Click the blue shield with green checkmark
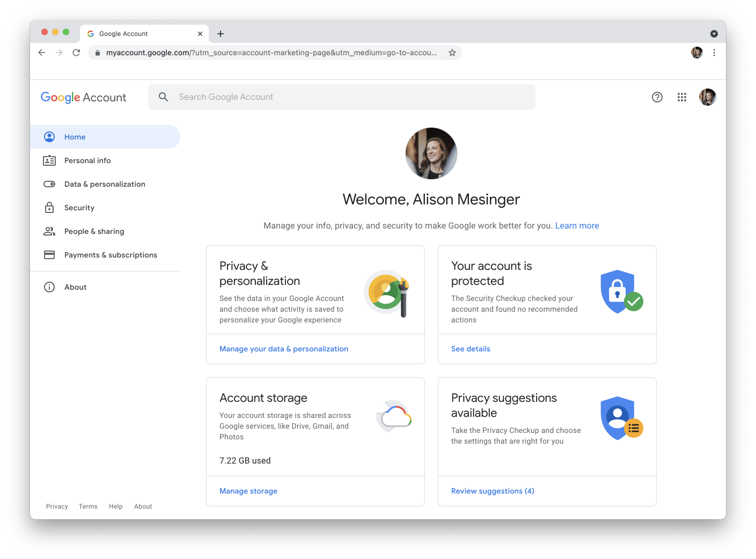 [622, 291]
